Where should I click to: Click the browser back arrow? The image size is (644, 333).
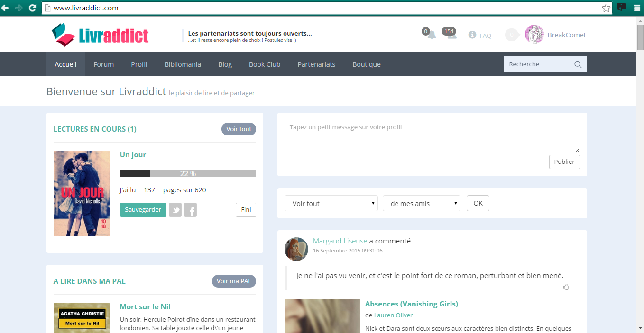(x=6, y=8)
